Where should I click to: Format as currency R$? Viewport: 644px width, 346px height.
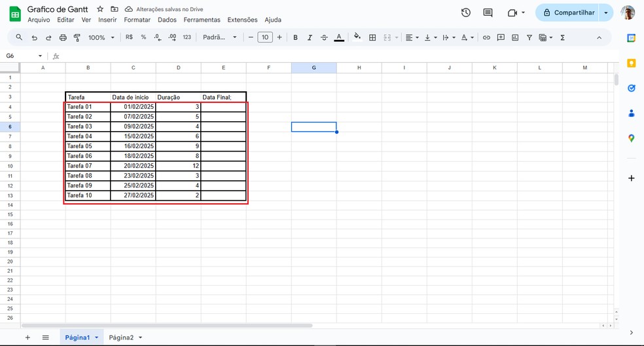tap(129, 37)
